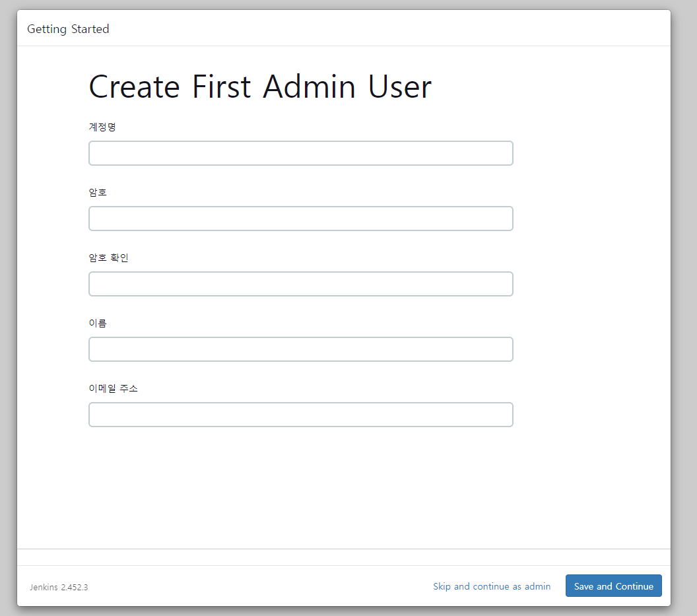Click Save and Continue button
The height and width of the screenshot is (616, 697).
click(x=613, y=586)
